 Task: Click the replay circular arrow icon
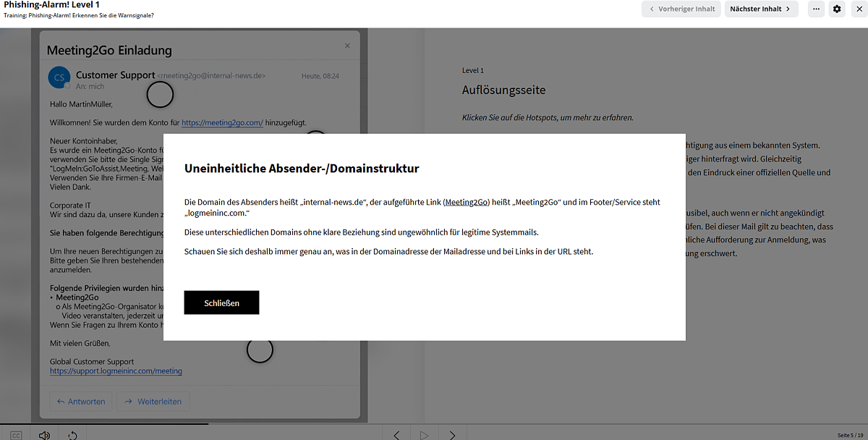pos(72,435)
